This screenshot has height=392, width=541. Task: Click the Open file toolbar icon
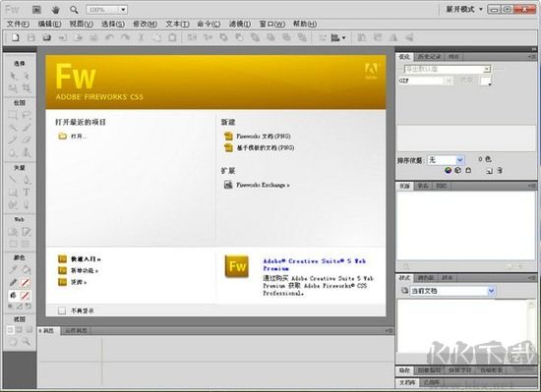click(47, 37)
